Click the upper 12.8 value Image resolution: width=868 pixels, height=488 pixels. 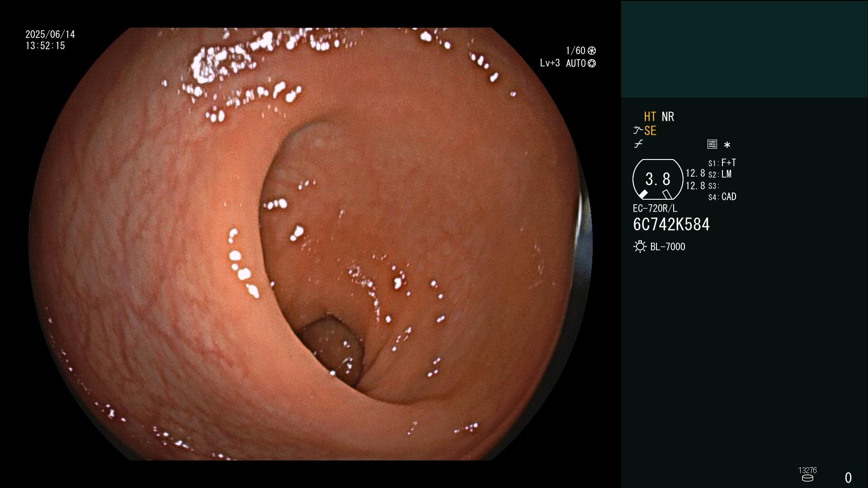click(695, 174)
